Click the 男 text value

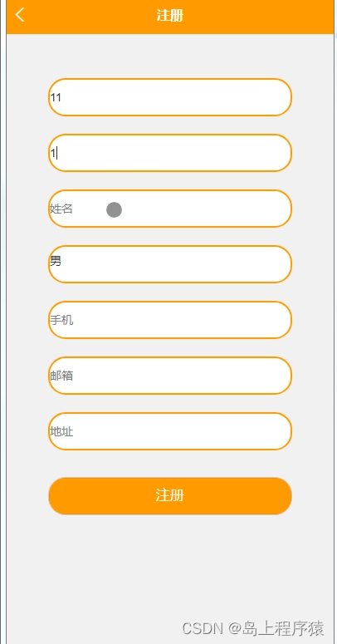click(x=56, y=261)
